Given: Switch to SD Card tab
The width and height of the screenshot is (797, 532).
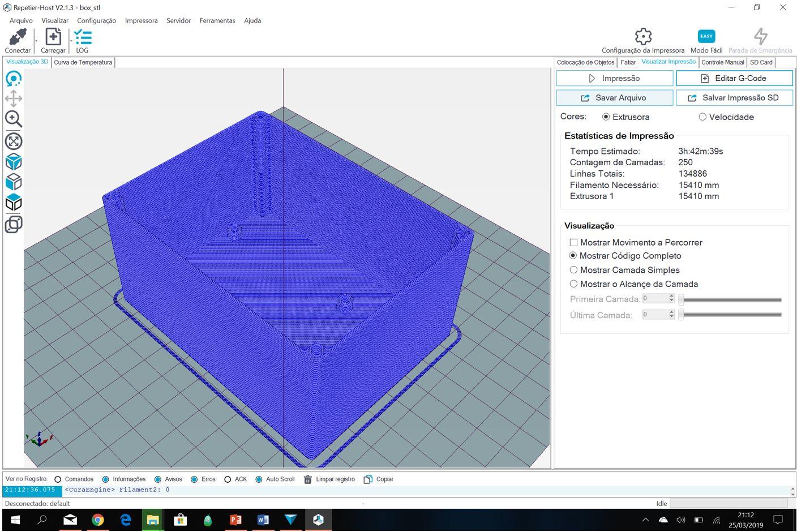Looking at the screenshot, I should (761, 62).
